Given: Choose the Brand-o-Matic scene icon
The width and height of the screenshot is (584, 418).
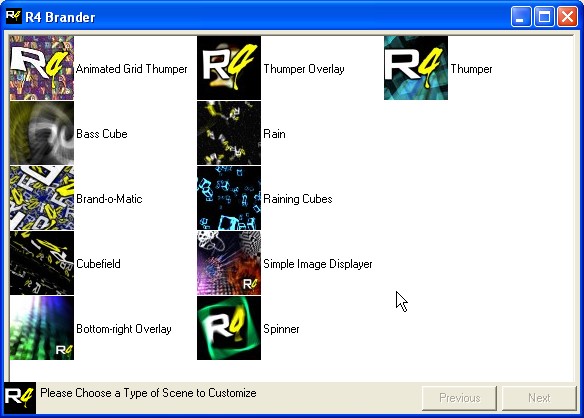Looking at the screenshot, I should [x=42, y=198].
